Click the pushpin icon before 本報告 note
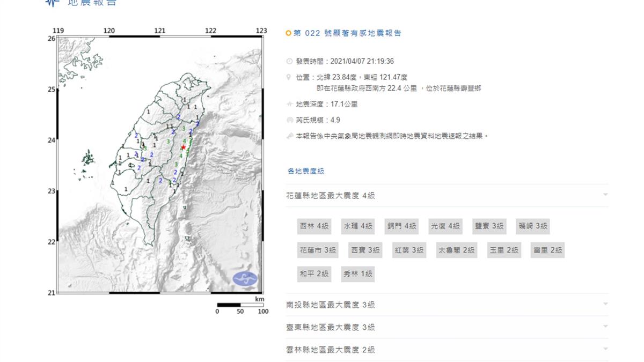The width and height of the screenshot is (644, 362). tap(290, 136)
